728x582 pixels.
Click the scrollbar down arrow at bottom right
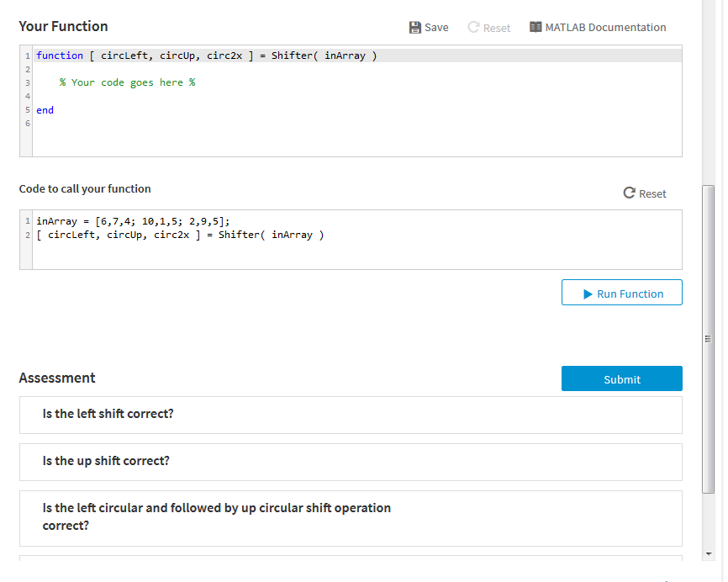(x=707, y=555)
